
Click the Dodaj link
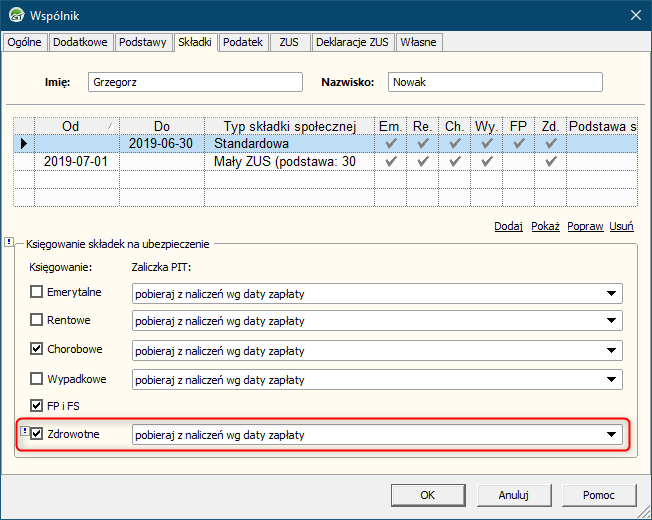[x=508, y=226]
